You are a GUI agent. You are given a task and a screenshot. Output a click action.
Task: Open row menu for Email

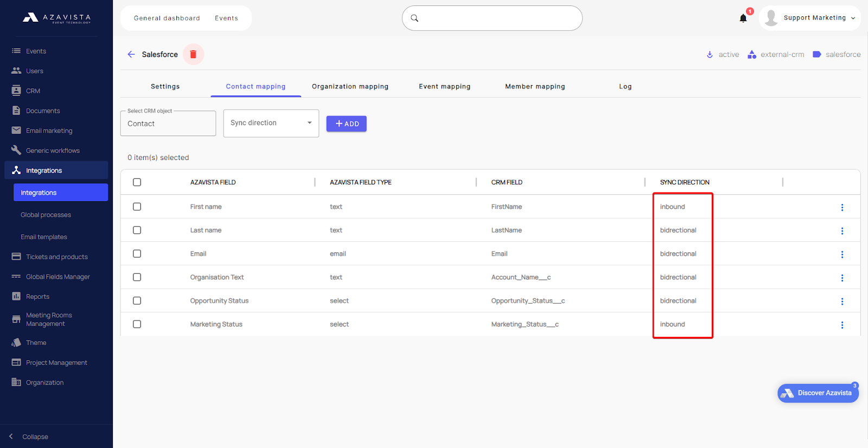pos(842,254)
